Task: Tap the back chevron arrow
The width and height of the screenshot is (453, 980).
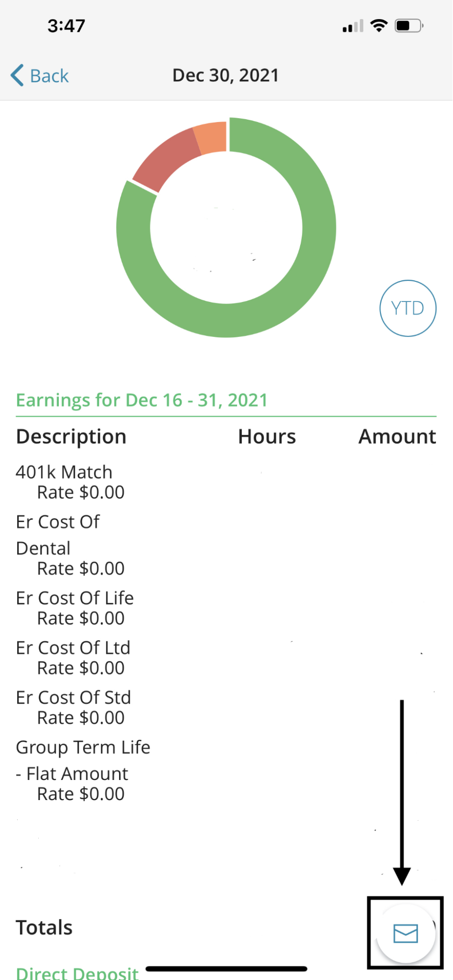Action: (17, 75)
